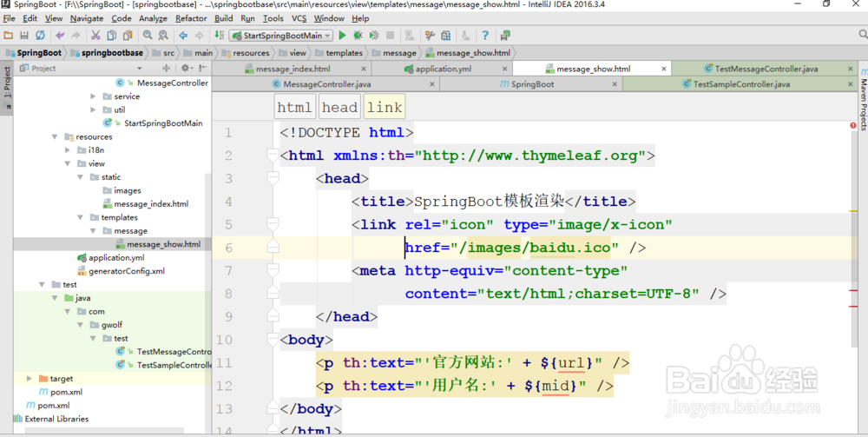This screenshot has width=868, height=437.
Task: Click the Search Everywhere magnifier
Action: point(863,35)
